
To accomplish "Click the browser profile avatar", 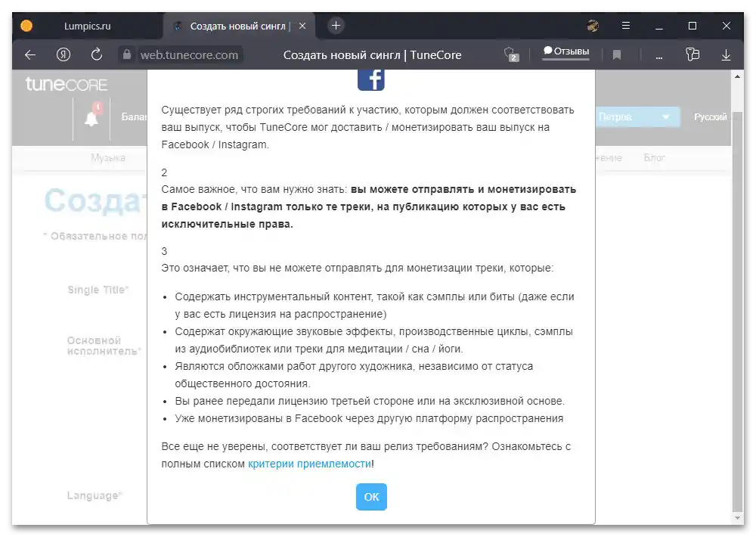I will tap(593, 26).
